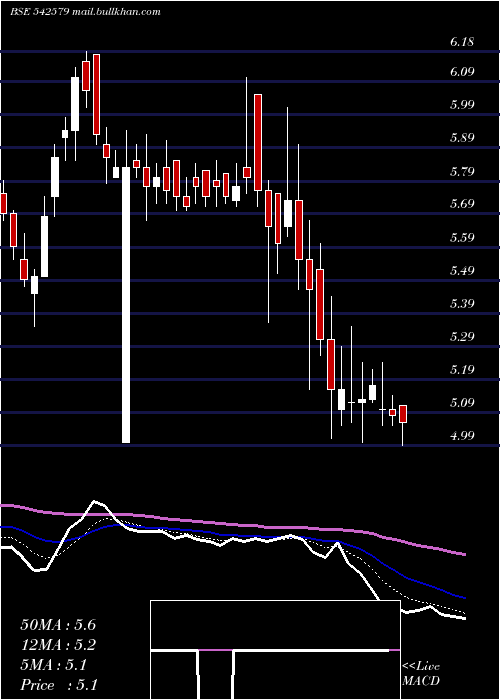Click the 5.19 price level label
Viewport: 500px width, 700px height.
pos(462,370)
